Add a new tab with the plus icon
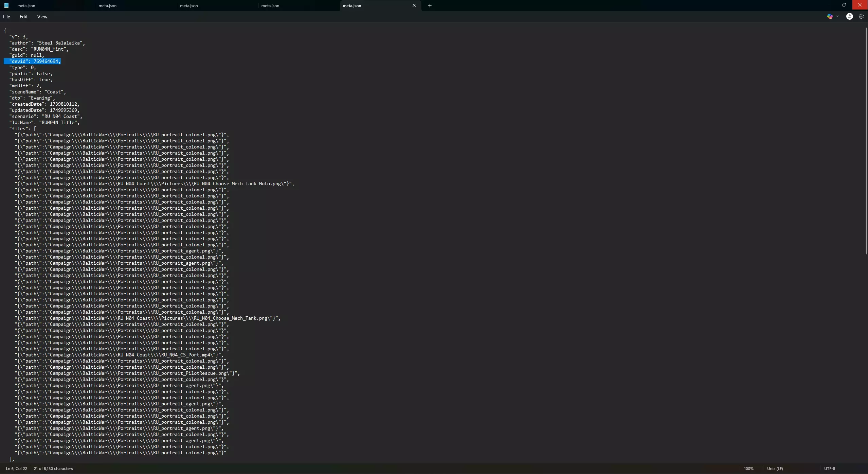This screenshot has height=474, width=868. (x=430, y=5)
